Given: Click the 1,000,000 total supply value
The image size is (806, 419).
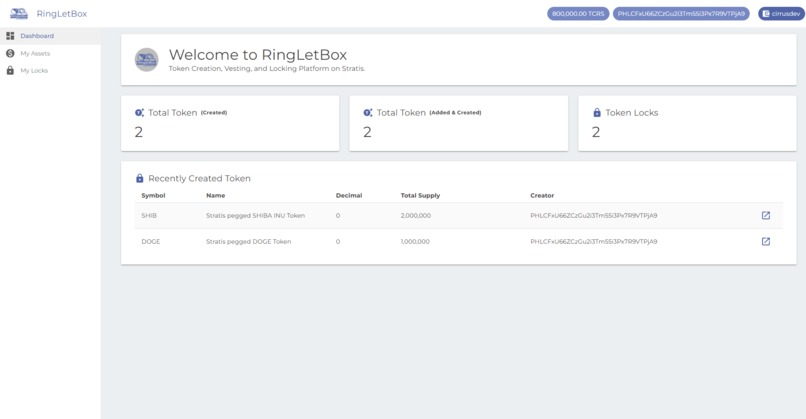Looking at the screenshot, I should (x=415, y=241).
